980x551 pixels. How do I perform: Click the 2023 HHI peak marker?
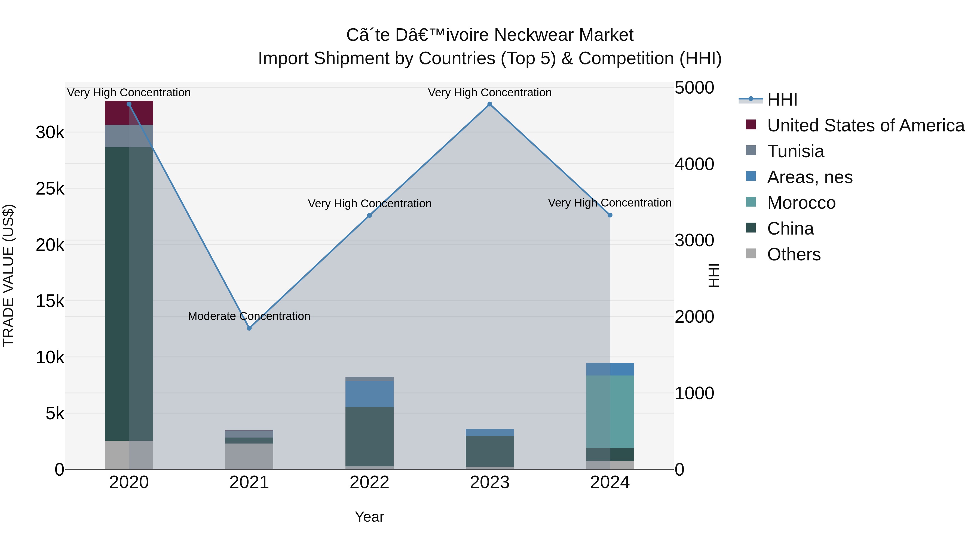point(490,104)
